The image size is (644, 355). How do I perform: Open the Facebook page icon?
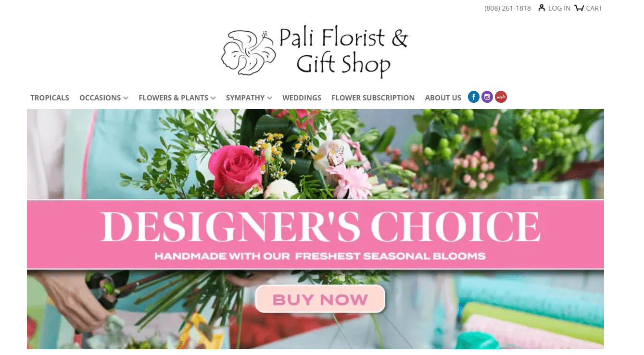tap(474, 97)
